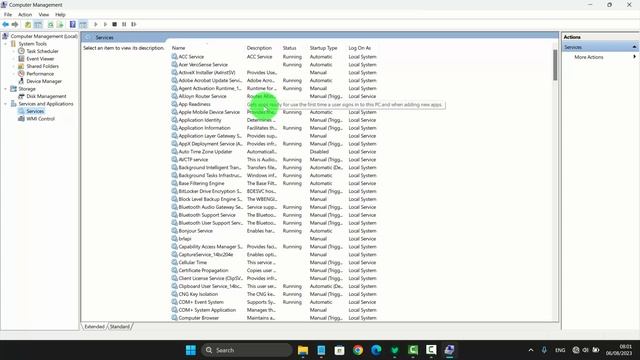Screen dimensions: 640x360
Task: Expand the Shared Folders node arrow
Action: [x=13, y=66]
